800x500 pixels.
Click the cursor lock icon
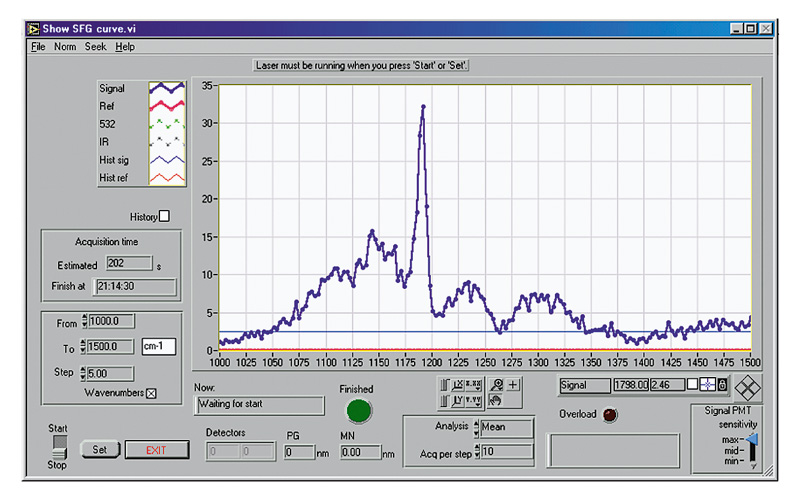pos(721,384)
